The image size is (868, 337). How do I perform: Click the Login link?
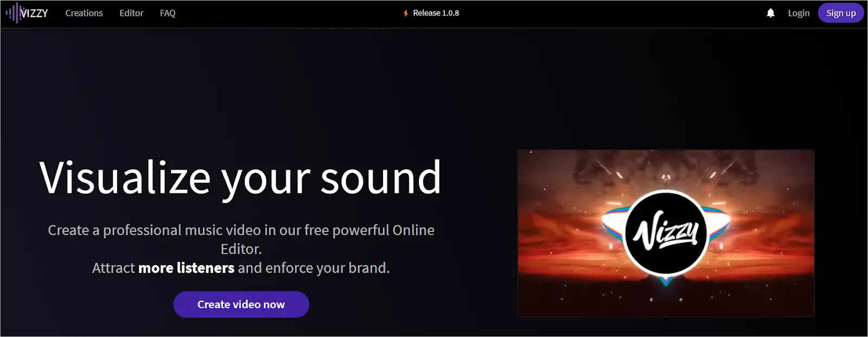(799, 13)
